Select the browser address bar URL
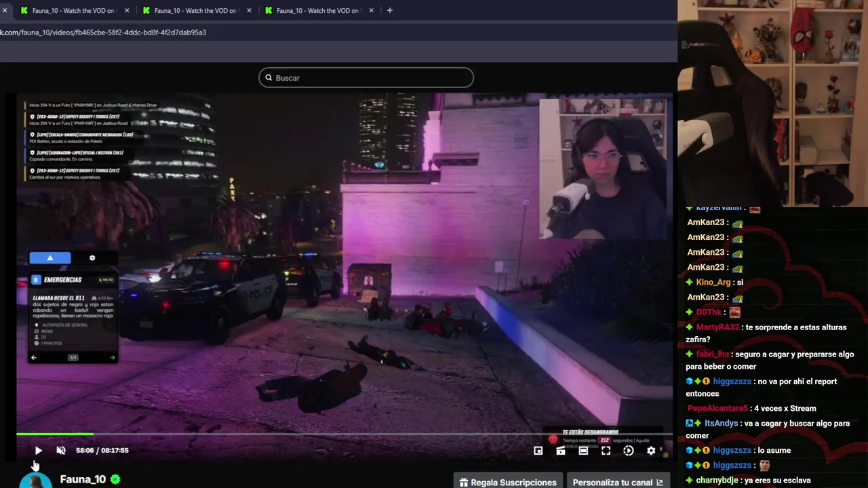Viewport: 868px width, 488px height. pyautogui.click(x=103, y=33)
